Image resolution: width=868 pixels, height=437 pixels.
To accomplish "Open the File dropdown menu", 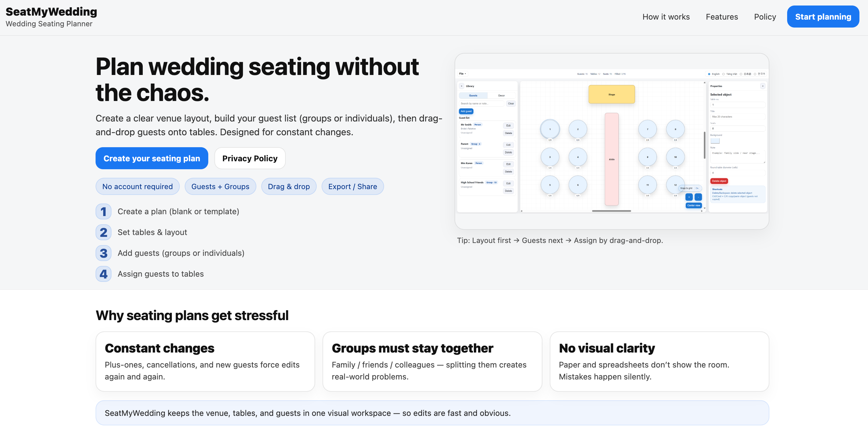I will (x=462, y=73).
